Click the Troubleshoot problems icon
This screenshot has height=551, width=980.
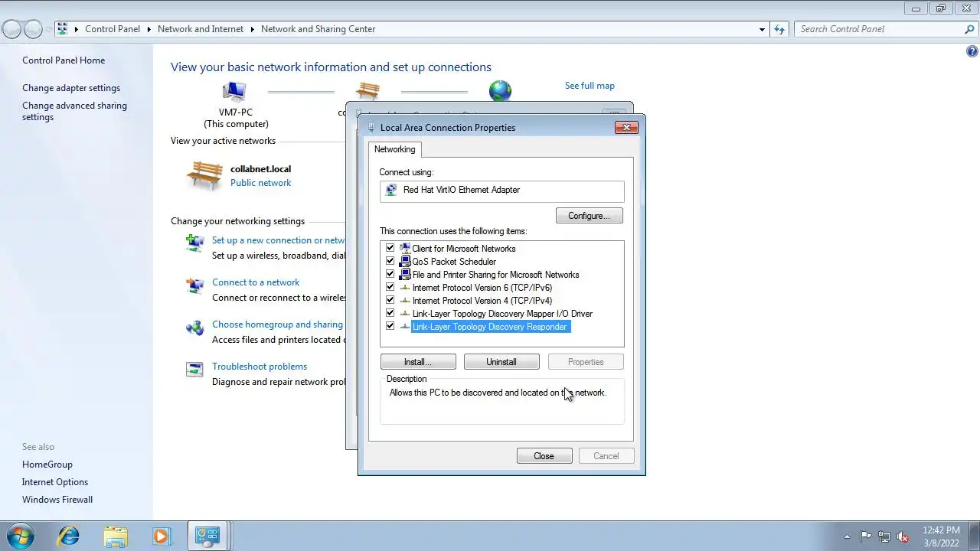(x=194, y=370)
